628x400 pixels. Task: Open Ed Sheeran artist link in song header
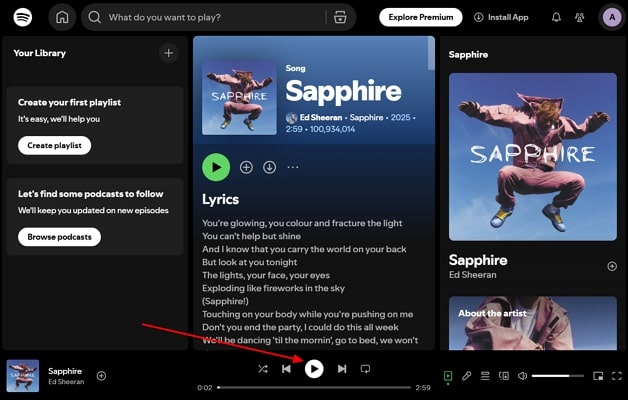pos(321,117)
